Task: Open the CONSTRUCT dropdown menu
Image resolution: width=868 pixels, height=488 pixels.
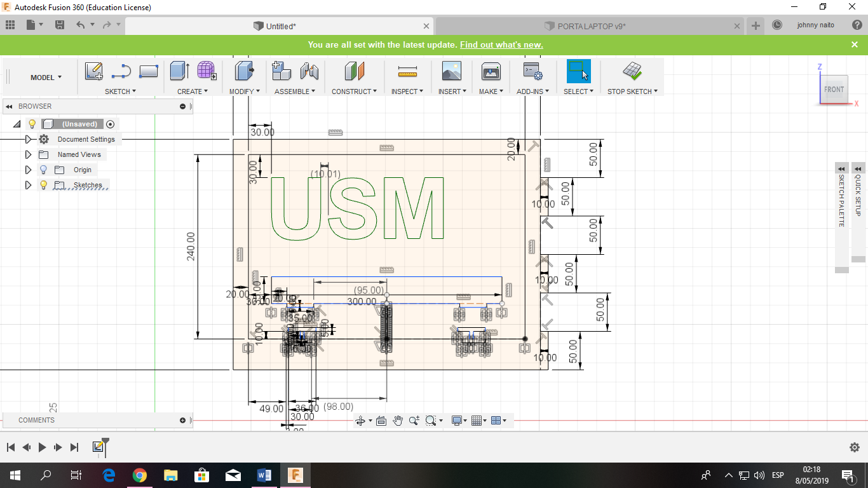Action: pyautogui.click(x=354, y=91)
